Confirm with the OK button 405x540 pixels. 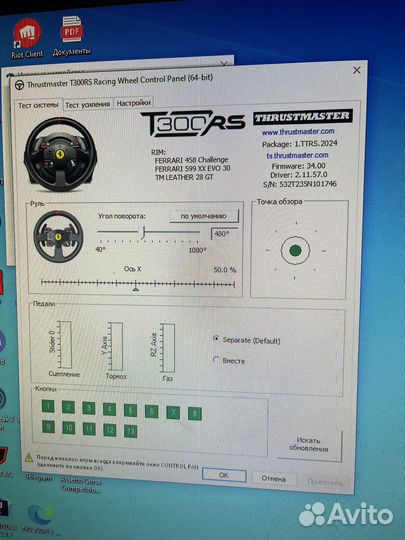pyautogui.click(x=224, y=475)
